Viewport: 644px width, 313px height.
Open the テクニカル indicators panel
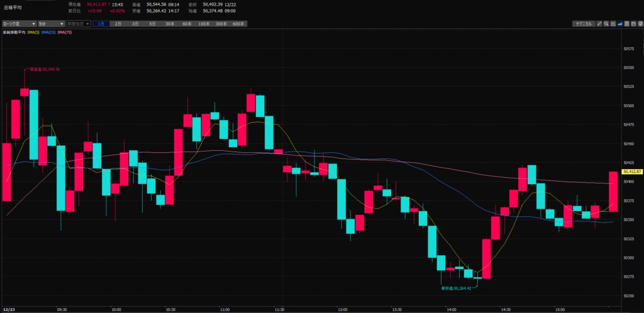(584, 24)
